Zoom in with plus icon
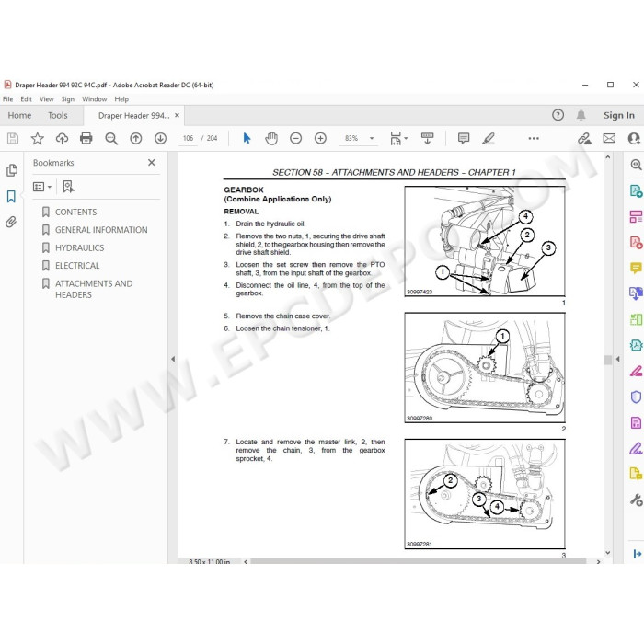This screenshot has width=644, height=644. point(320,138)
